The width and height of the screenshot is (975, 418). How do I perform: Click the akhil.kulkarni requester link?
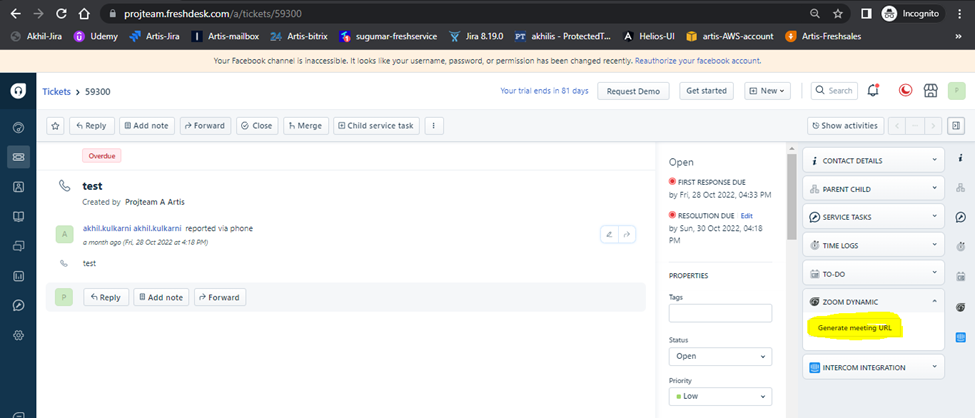pyautogui.click(x=132, y=228)
